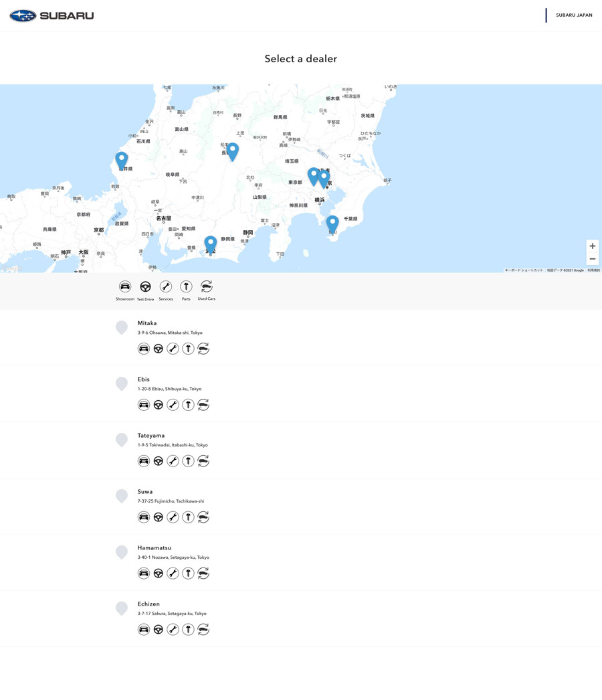Select the southern Chiba peninsula map pin
This screenshot has height=700, width=602.
(332, 224)
